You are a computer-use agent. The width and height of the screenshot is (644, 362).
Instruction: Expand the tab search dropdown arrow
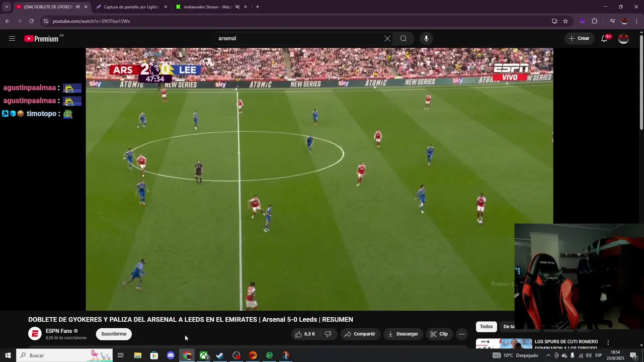click(7, 7)
